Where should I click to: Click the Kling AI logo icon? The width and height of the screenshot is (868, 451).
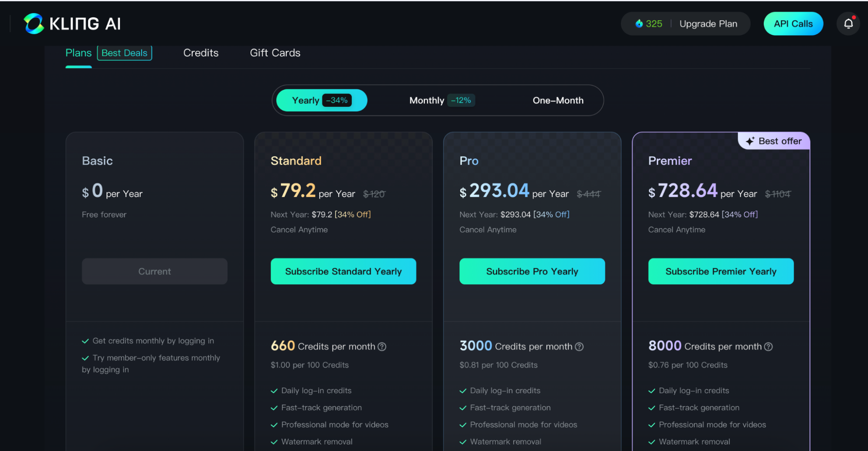34,23
